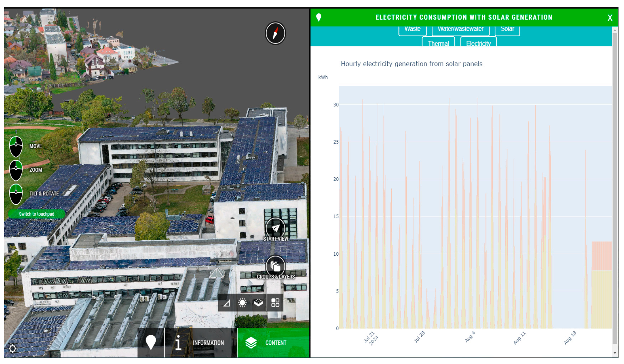Click the 3D grid box tool
This screenshot has width=624, height=364.
pos(258,303)
